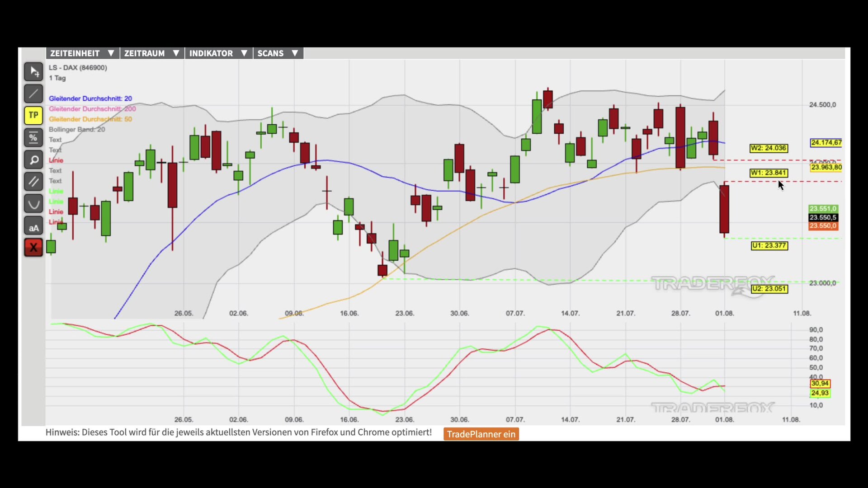The height and width of the screenshot is (488, 868).
Task: Click Gleitender Durchschnitt: 200 legend entry
Action: click(92, 109)
